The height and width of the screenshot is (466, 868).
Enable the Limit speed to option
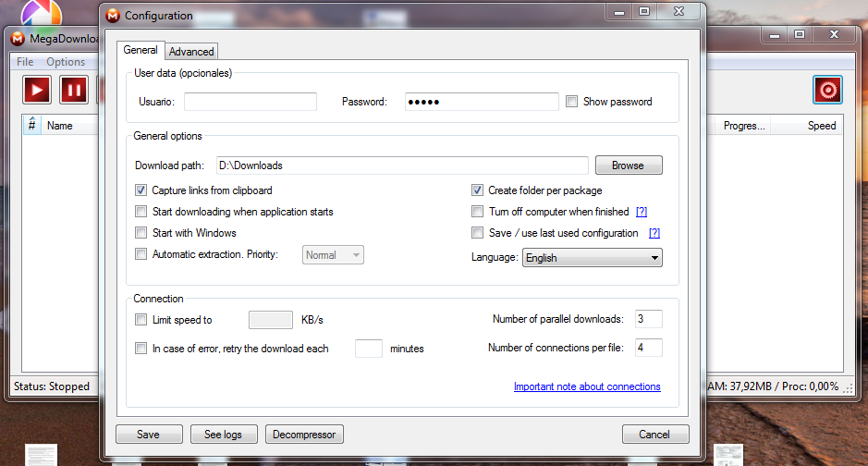point(141,320)
